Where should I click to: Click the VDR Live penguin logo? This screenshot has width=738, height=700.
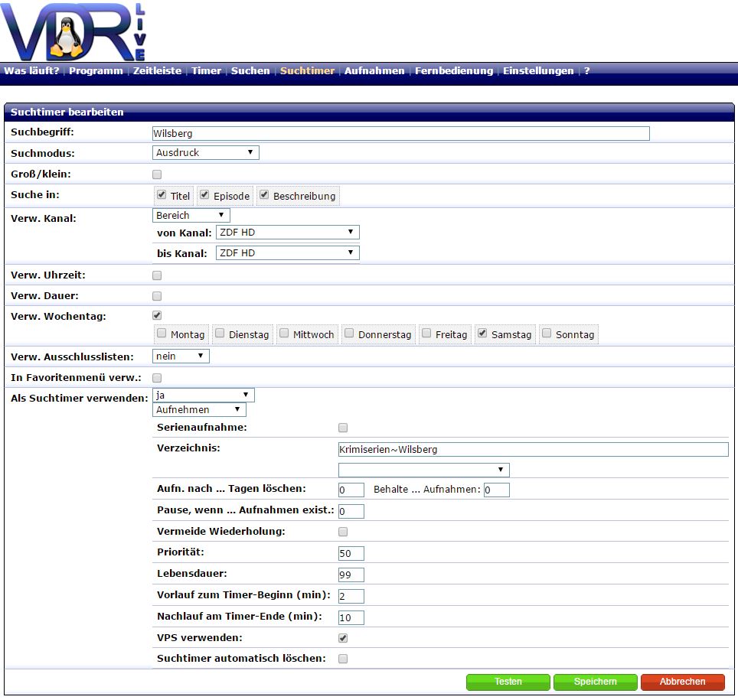pos(73,31)
